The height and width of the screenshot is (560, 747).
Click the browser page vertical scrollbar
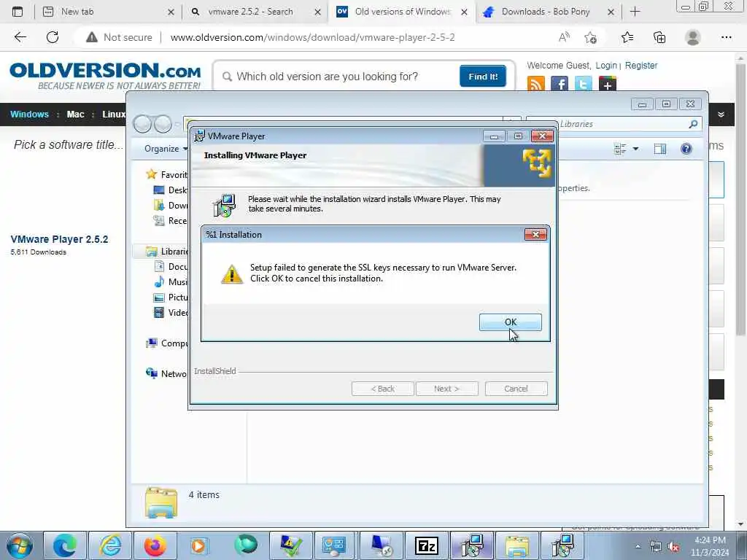click(740, 200)
